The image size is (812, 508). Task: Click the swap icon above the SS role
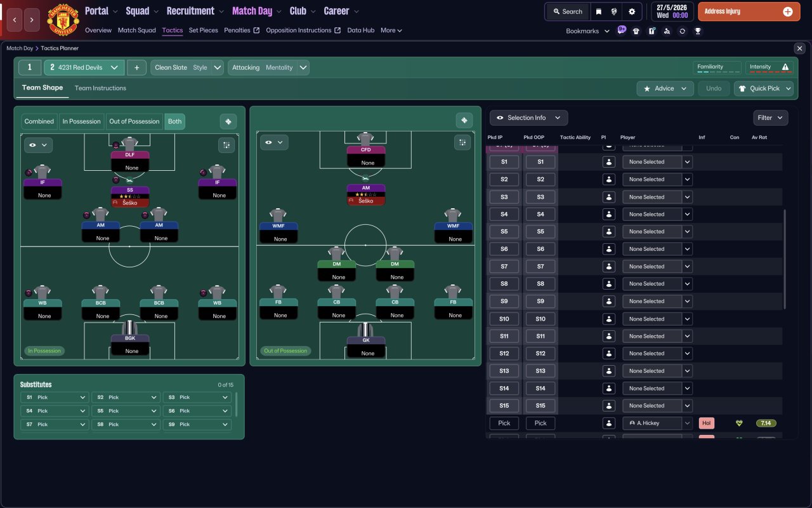(130, 180)
